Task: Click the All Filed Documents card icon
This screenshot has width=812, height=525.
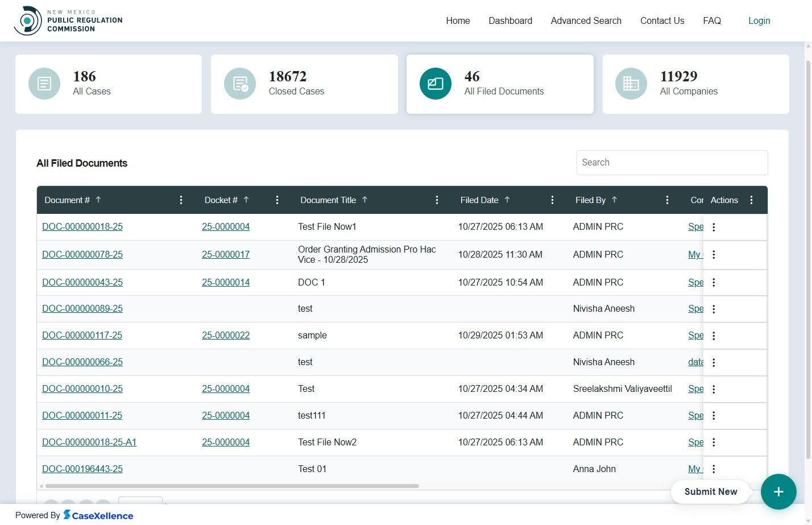Action: click(x=435, y=83)
